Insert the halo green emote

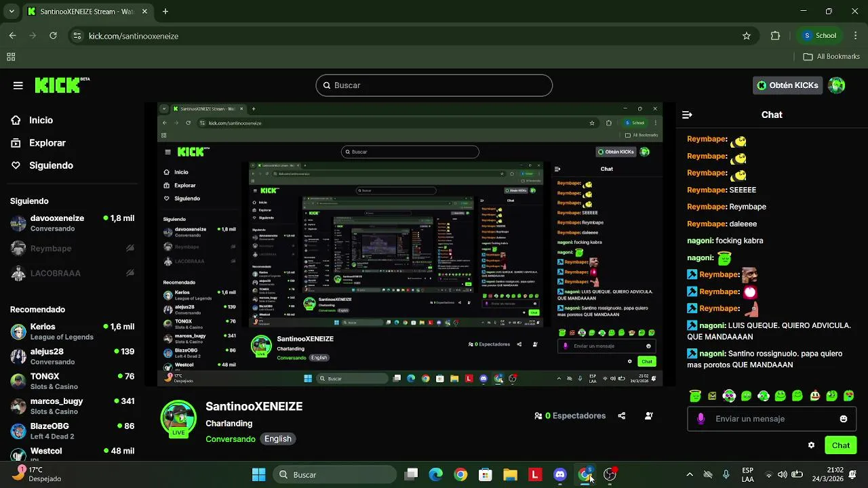[695, 395]
